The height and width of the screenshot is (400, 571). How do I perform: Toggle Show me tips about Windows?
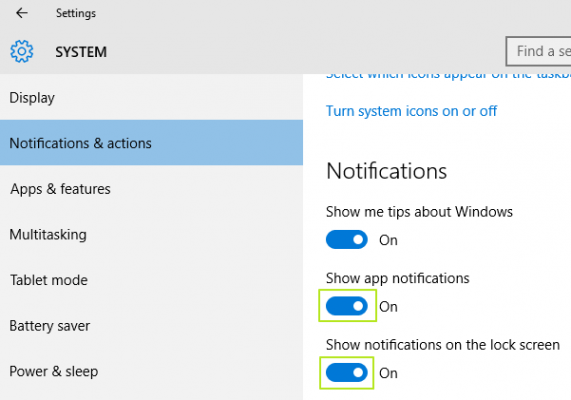tap(347, 239)
